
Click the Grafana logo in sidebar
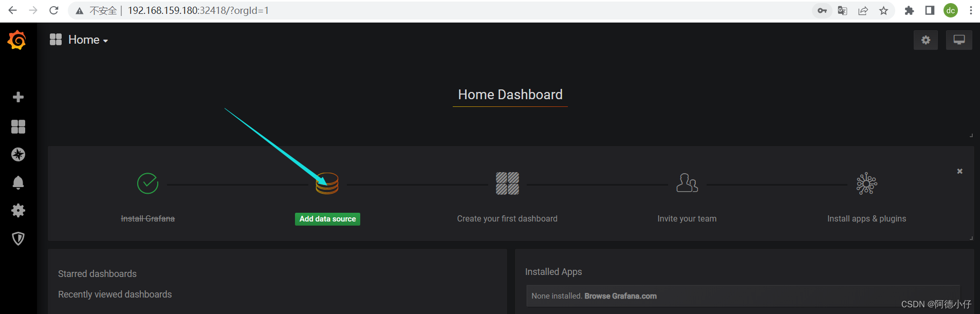click(17, 40)
